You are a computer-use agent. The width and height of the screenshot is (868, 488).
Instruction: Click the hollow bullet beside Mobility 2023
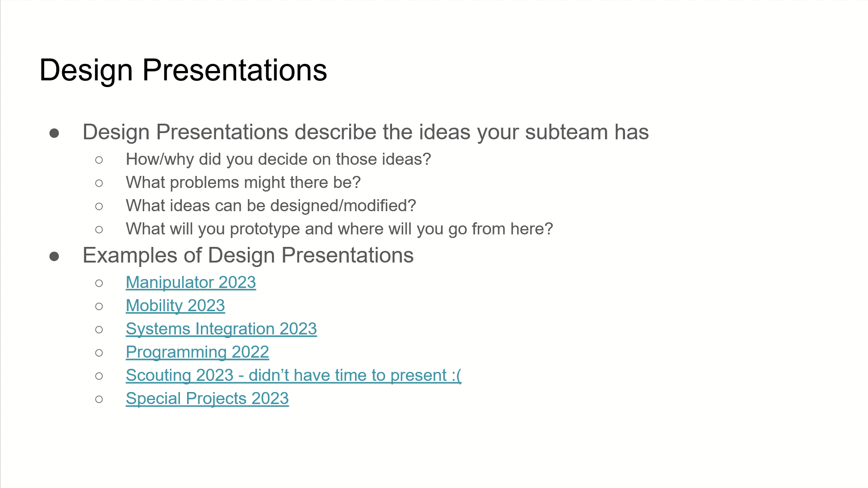99,306
